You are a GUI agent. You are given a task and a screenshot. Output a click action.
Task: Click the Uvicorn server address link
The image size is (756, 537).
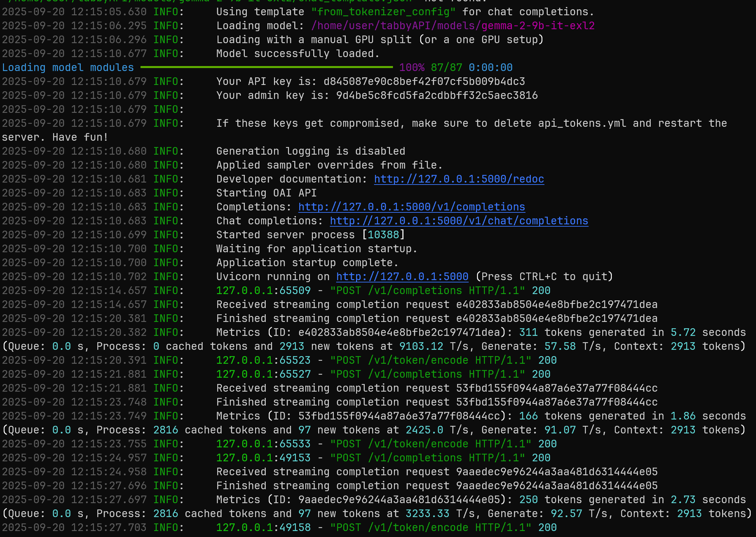[402, 277]
